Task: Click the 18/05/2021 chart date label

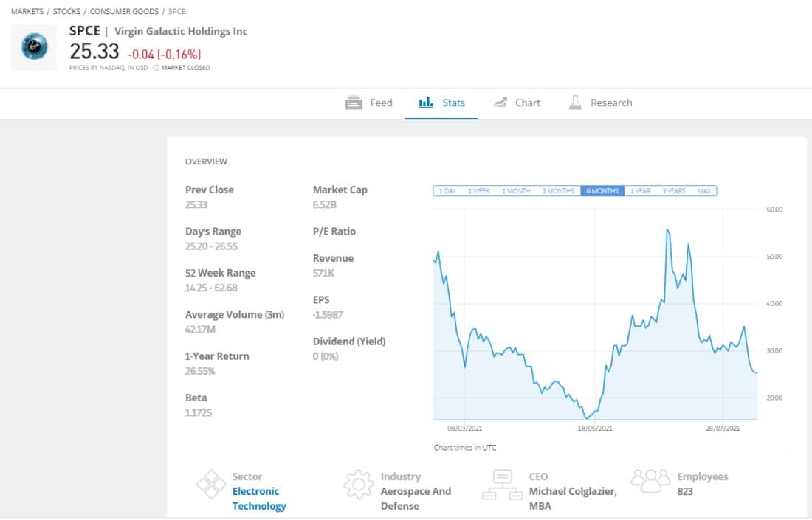Action: coord(595,429)
